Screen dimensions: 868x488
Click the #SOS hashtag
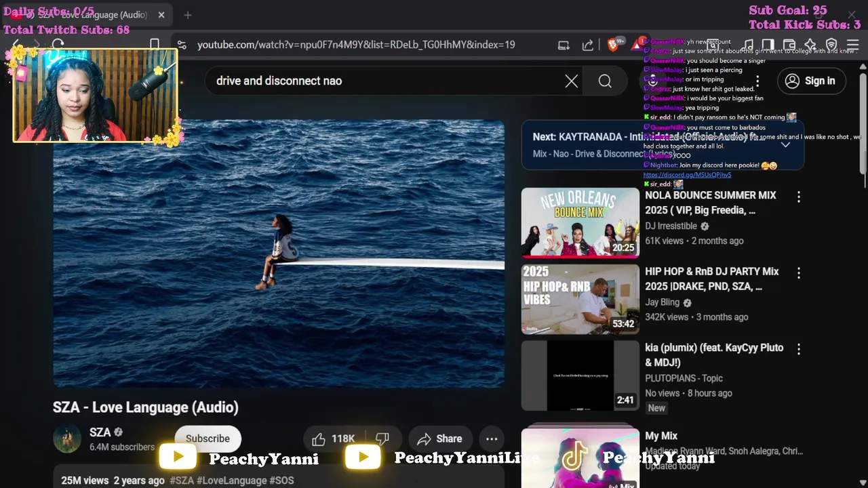click(x=281, y=481)
